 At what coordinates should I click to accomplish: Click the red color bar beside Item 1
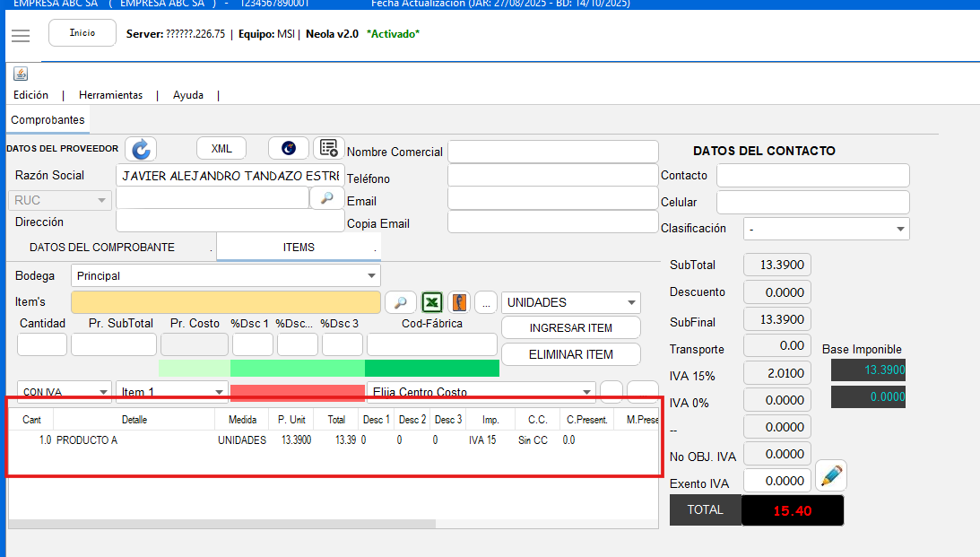click(297, 392)
